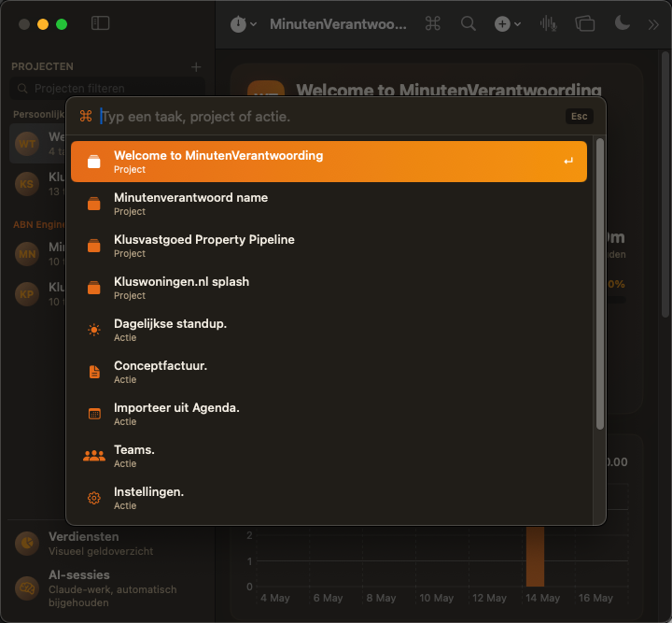
Task: Select the KS project avatar in sidebar
Action: pos(26,184)
